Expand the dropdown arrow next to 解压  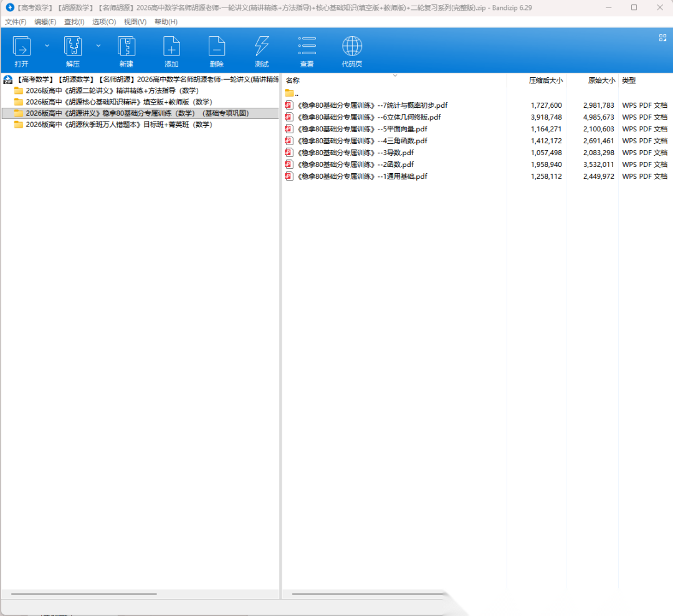98,46
